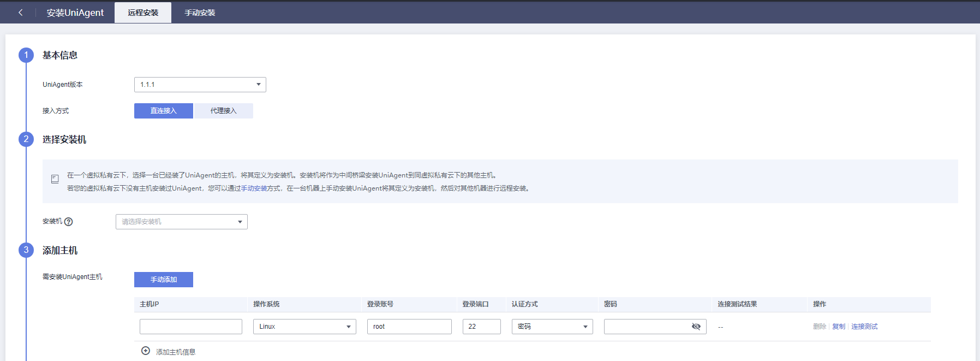Click the 操作系统 column header
This screenshot has width=980, height=361.
[x=266, y=304]
